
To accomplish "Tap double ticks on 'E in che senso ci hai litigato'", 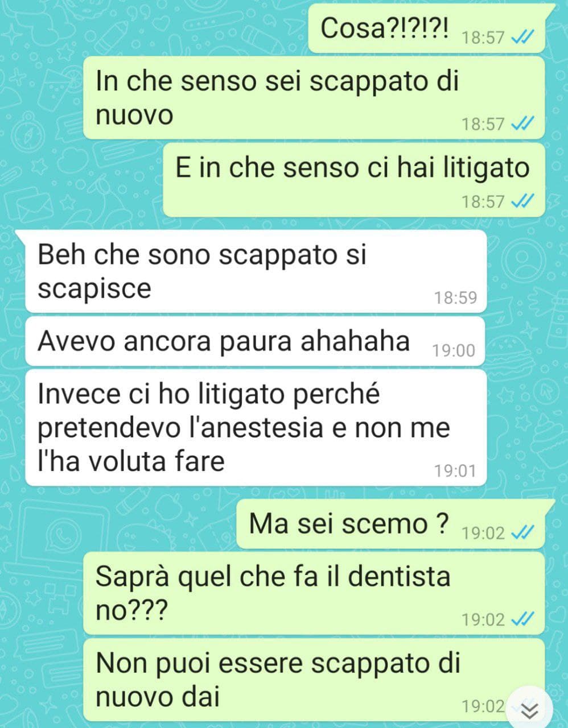I will (522, 201).
